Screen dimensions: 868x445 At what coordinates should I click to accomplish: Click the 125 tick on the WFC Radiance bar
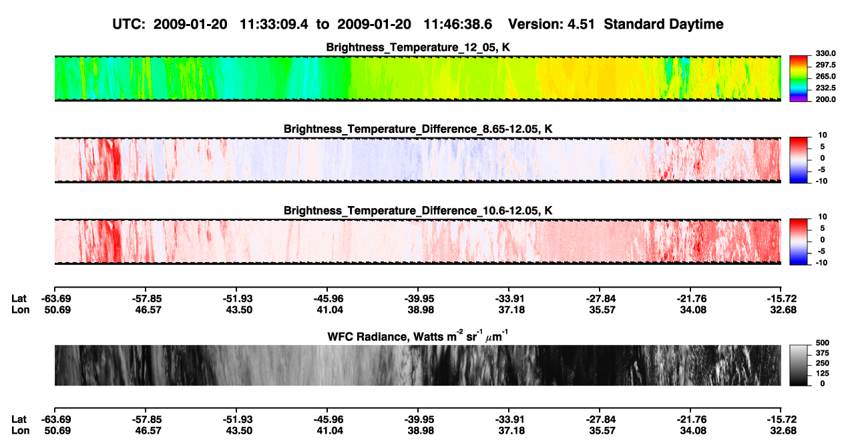(x=823, y=374)
